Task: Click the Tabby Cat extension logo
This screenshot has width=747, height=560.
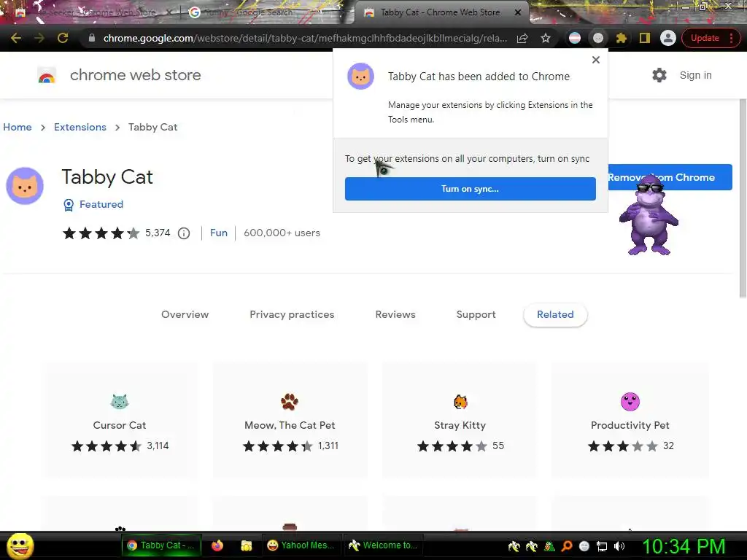Action: (25, 186)
